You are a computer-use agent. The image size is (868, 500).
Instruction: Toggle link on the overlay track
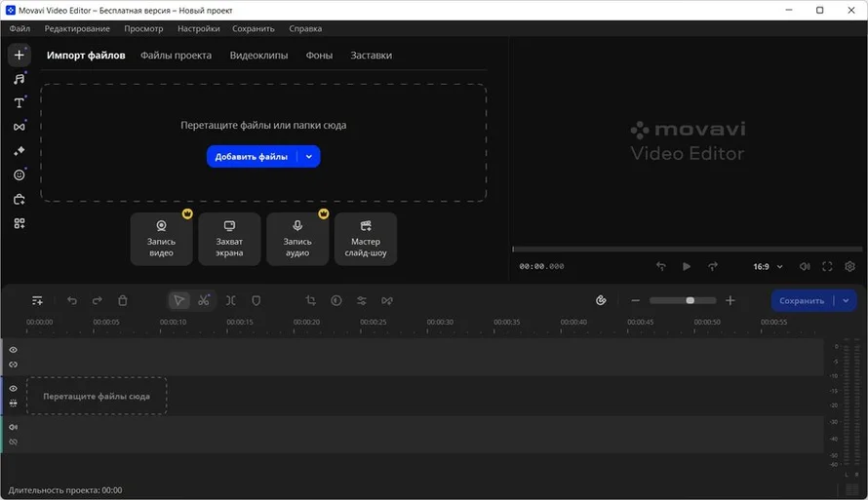point(14,365)
